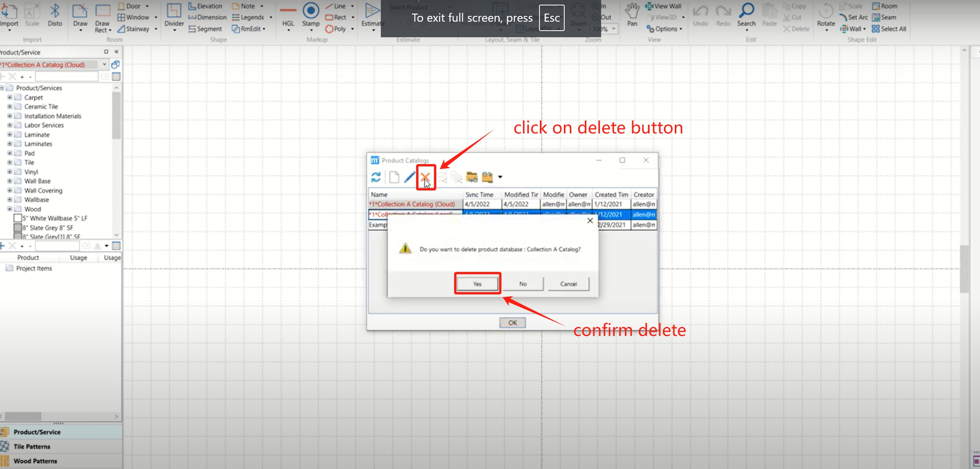Select the Disto Bluetooth tool
The height and width of the screenshot is (469, 980).
coord(55,16)
